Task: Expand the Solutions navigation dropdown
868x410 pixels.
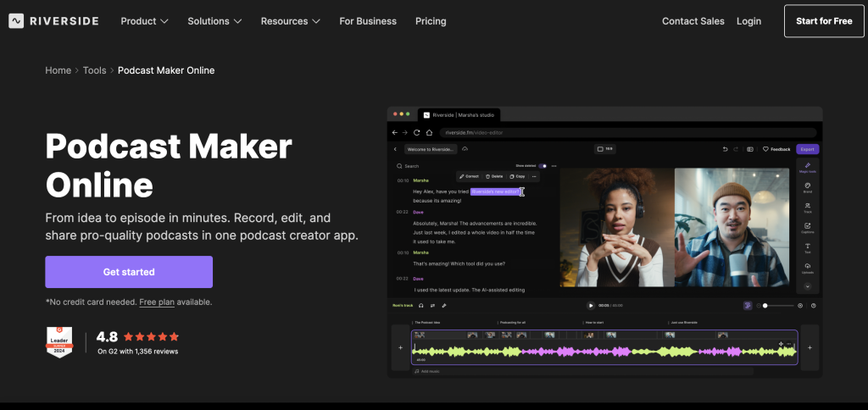Action: [x=214, y=21]
